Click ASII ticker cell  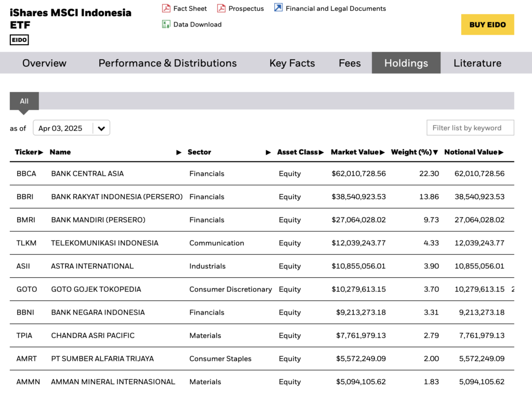[23, 266]
